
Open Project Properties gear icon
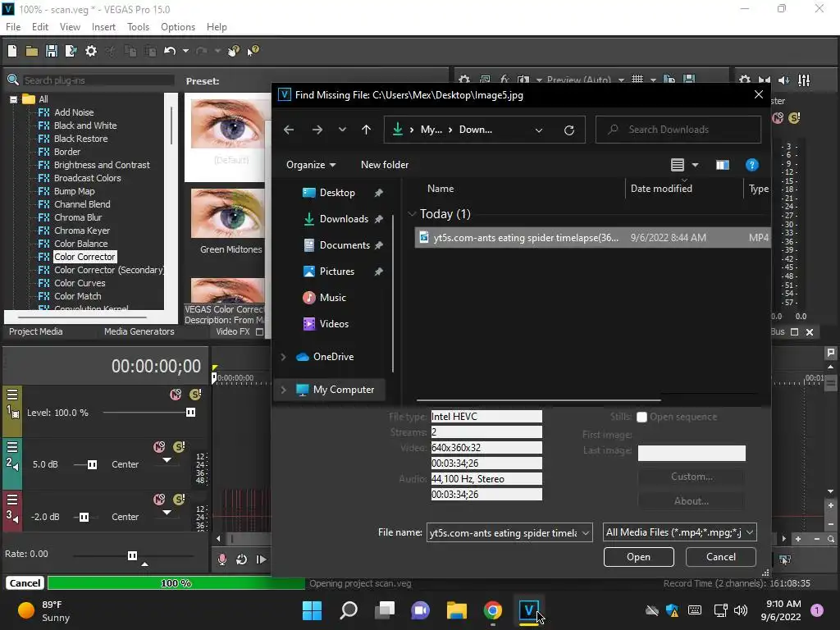pos(91,51)
